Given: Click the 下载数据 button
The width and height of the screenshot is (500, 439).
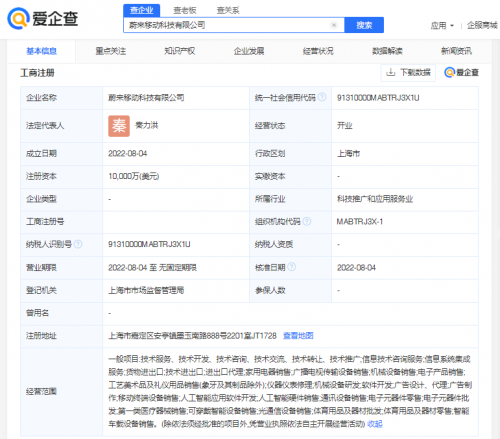Looking at the screenshot, I should pyautogui.click(x=408, y=72).
